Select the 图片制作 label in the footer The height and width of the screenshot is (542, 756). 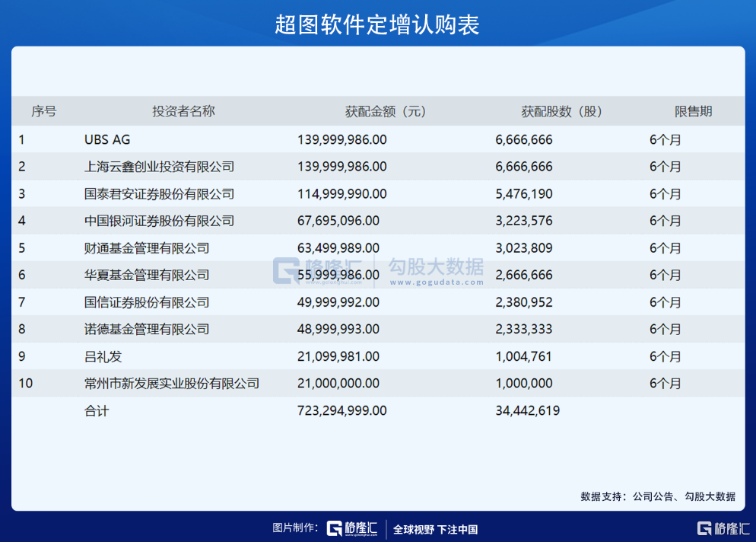295,528
